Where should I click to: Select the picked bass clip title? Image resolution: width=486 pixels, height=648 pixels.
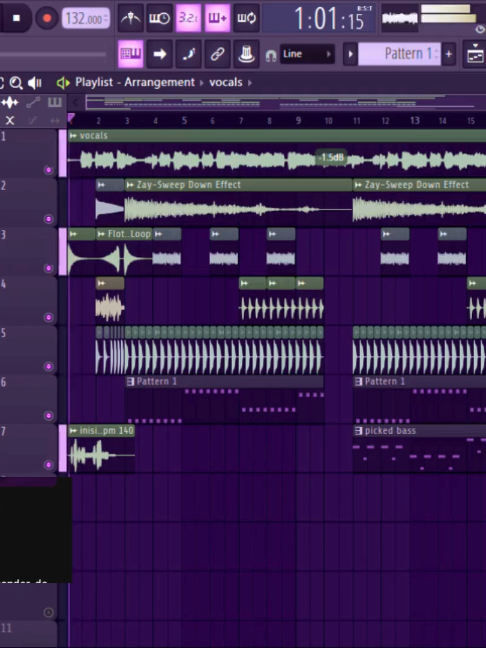[x=390, y=431]
